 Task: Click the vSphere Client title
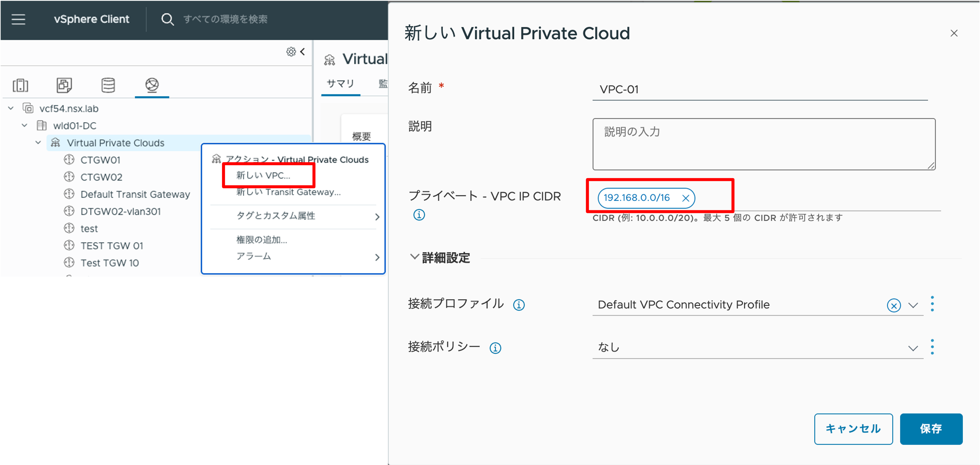pyautogui.click(x=91, y=19)
